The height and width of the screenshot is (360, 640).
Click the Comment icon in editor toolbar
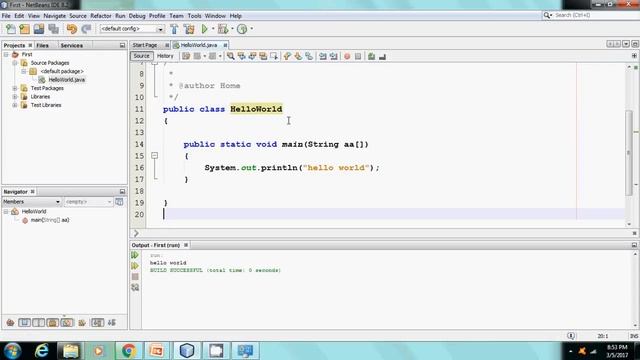click(371, 56)
